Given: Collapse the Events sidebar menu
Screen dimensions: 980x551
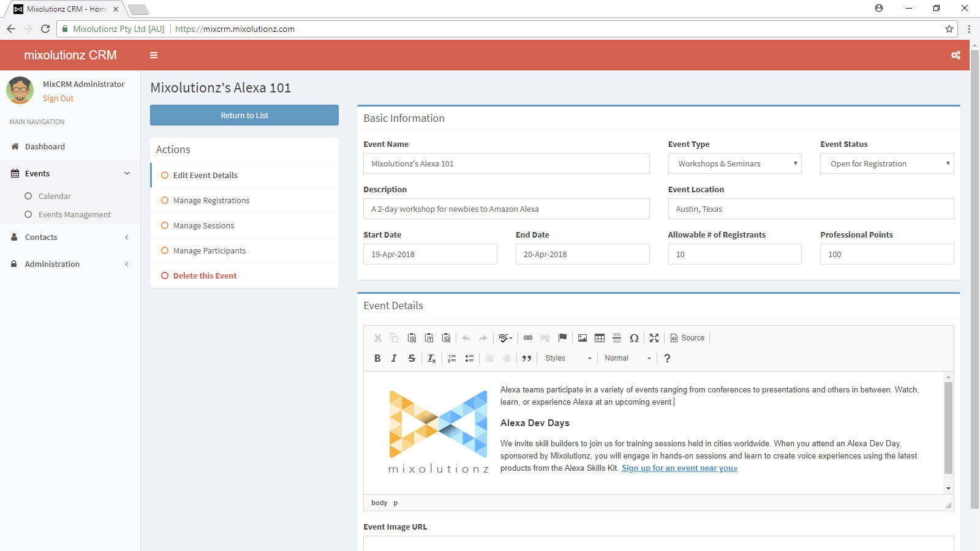Looking at the screenshot, I should [x=70, y=173].
